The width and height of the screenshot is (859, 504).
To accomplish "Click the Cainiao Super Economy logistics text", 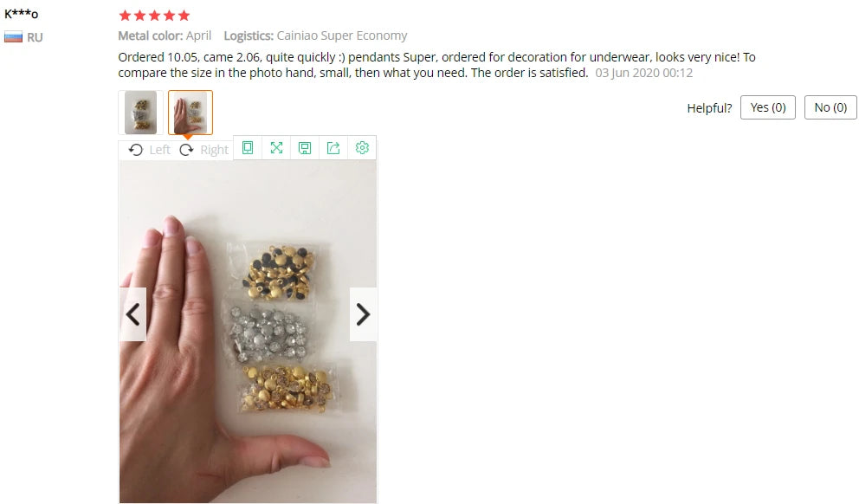I will [342, 36].
